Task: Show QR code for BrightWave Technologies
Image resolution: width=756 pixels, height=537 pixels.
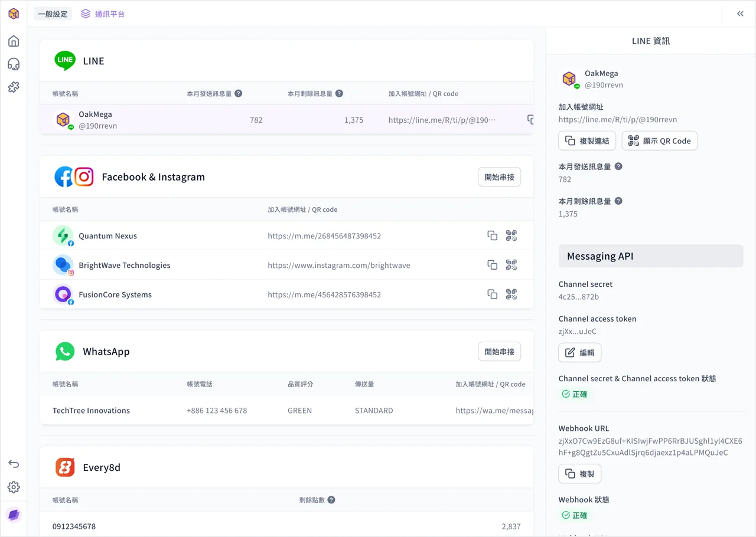Action: pyautogui.click(x=511, y=265)
